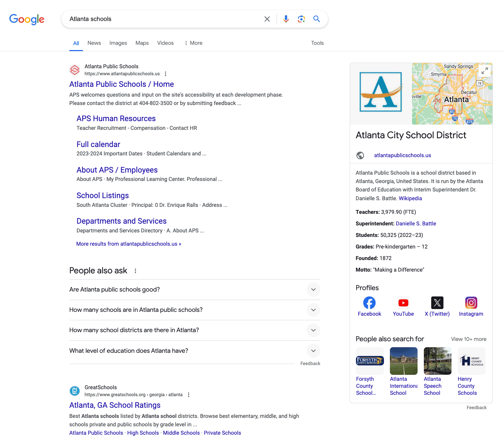Open the Facebook profile icon
This screenshot has width=504, height=448.
tap(369, 303)
